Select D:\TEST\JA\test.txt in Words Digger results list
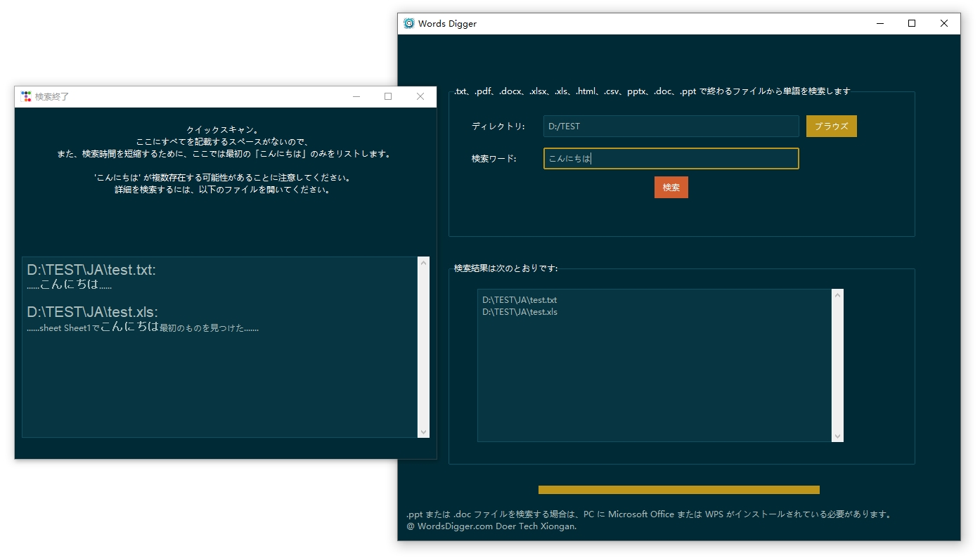 [520, 300]
